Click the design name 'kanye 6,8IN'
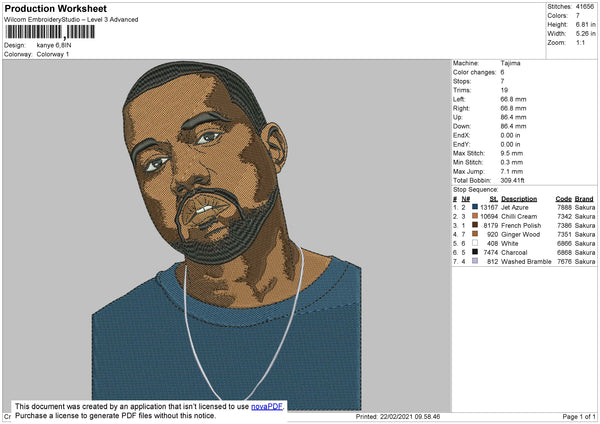Viewport: 600px width, 424px height. pyautogui.click(x=54, y=45)
